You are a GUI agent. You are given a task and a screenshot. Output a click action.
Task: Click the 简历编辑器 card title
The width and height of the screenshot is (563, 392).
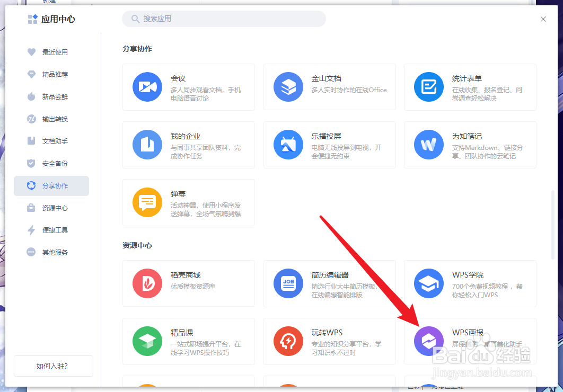tap(330, 275)
